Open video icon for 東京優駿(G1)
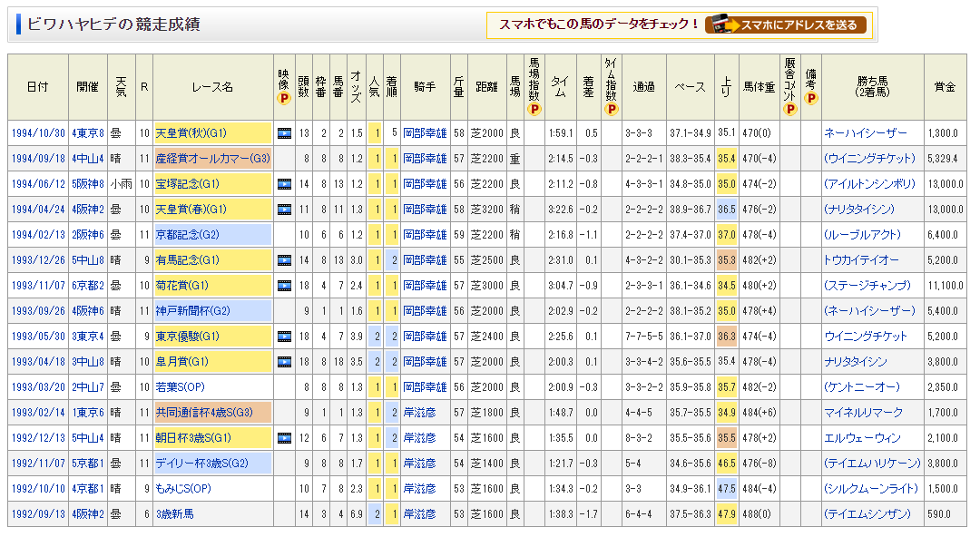This screenshot has width=980, height=537. pos(283,337)
